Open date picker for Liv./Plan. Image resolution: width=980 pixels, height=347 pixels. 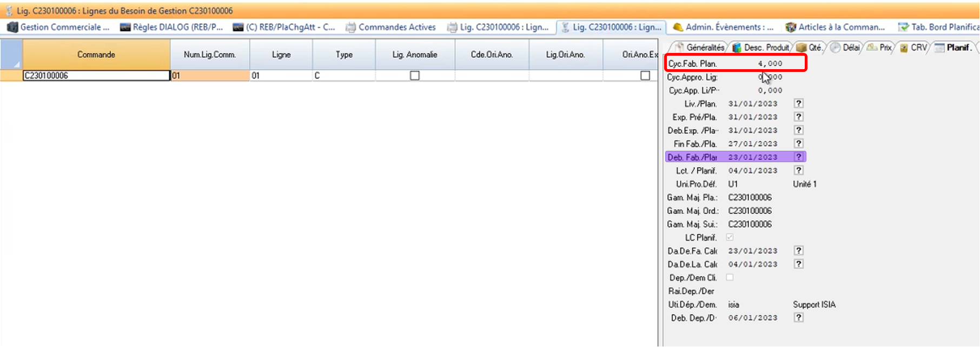[798, 103]
